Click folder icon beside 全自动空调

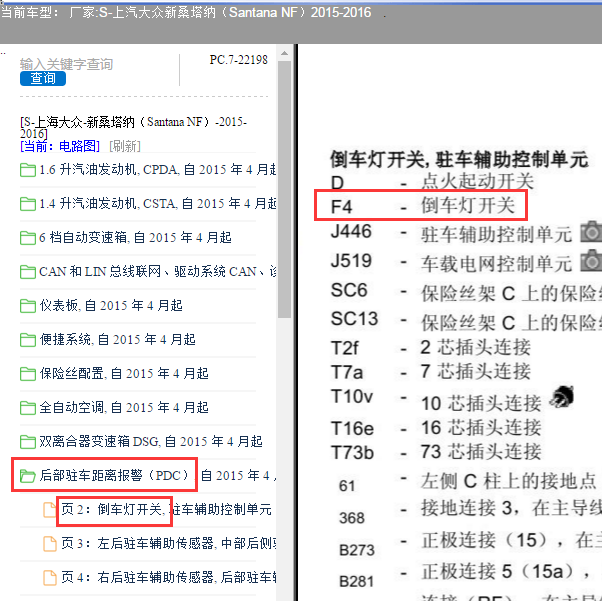pyautogui.click(x=28, y=407)
